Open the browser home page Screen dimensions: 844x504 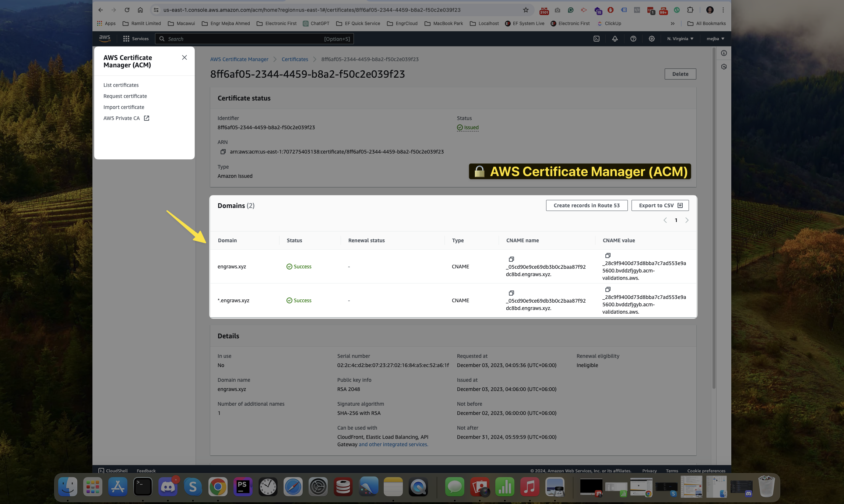click(140, 10)
